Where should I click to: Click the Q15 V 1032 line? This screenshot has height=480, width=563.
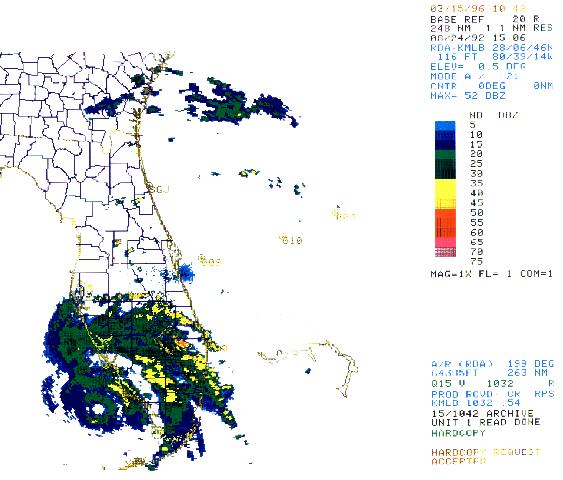[x=493, y=383]
